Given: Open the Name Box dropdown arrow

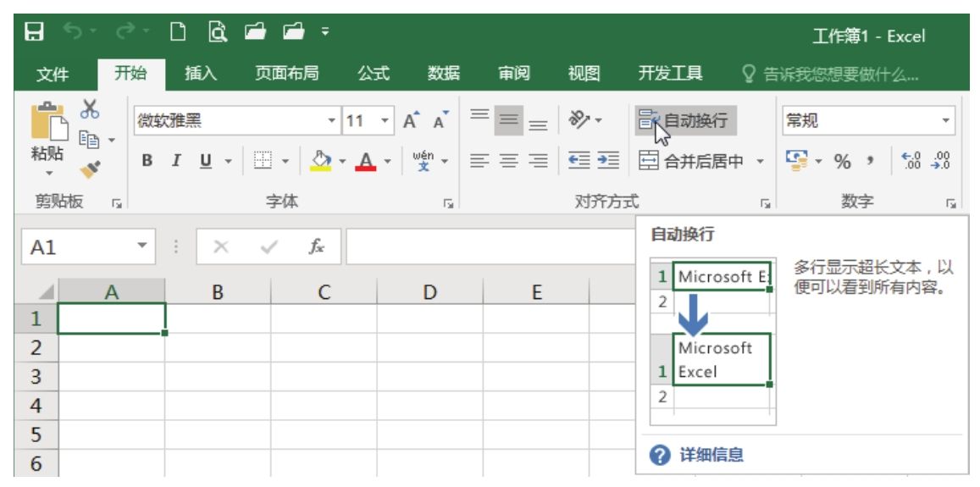Looking at the screenshot, I should [141, 247].
